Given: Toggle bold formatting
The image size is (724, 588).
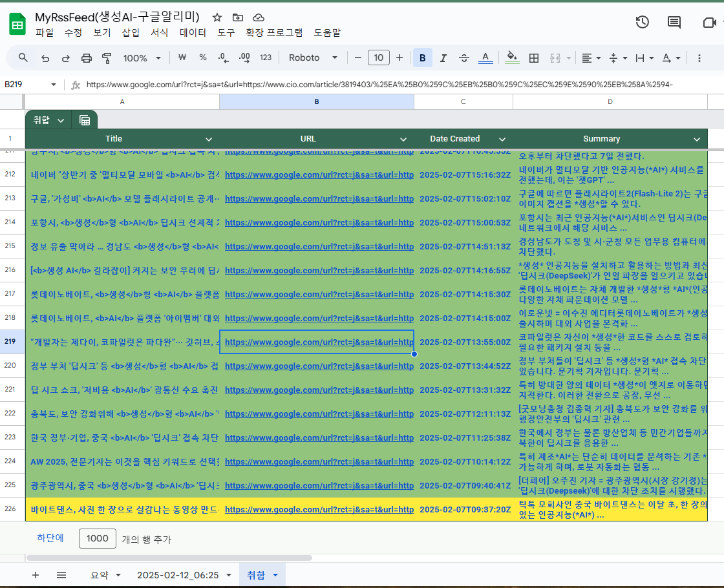Looking at the screenshot, I should [423, 58].
